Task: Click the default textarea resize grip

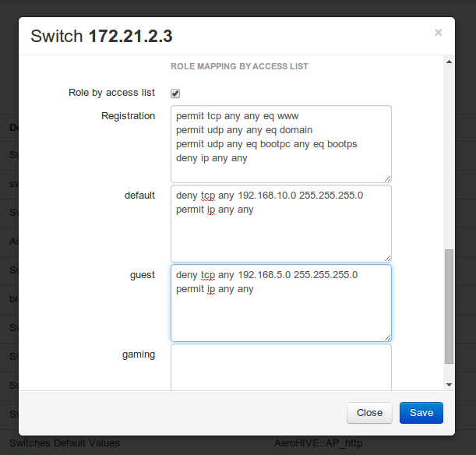Action: pyautogui.click(x=387, y=258)
